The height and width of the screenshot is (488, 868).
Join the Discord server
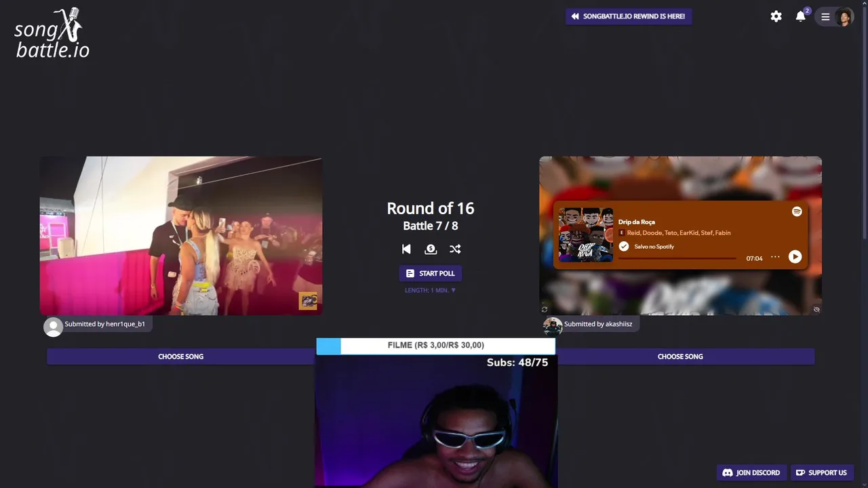[752, 472]
